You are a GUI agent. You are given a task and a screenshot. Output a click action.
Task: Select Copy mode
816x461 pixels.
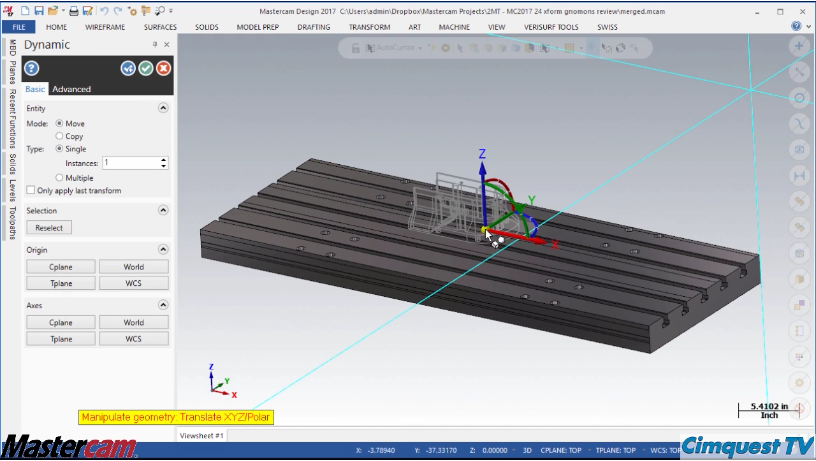click(59, 136)
